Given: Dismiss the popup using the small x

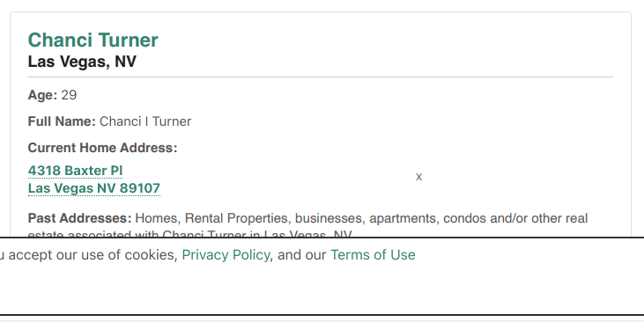Looking at the screenshot, I should click(x=418, y=177).
